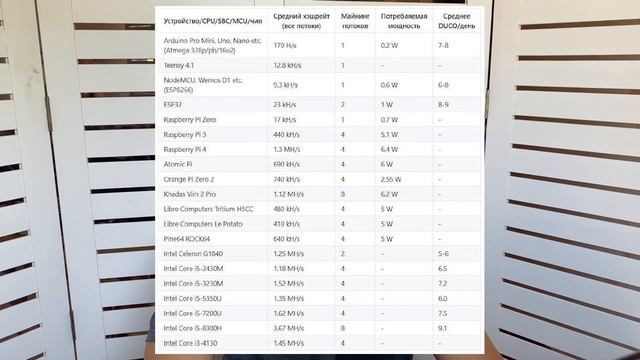This screenshot has height=360, width=640.
Task: Select the Atomic Pi device name
Action: pos(178,164)
